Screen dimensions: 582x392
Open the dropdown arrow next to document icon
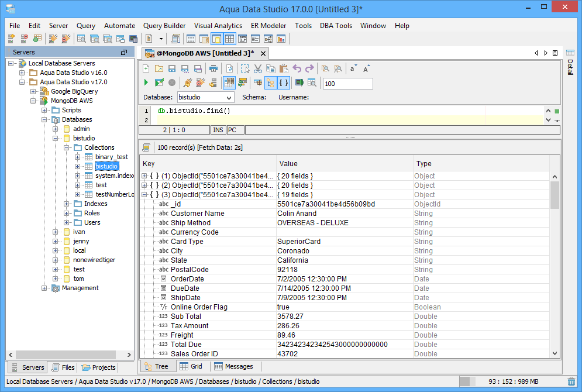pos(161,39)
